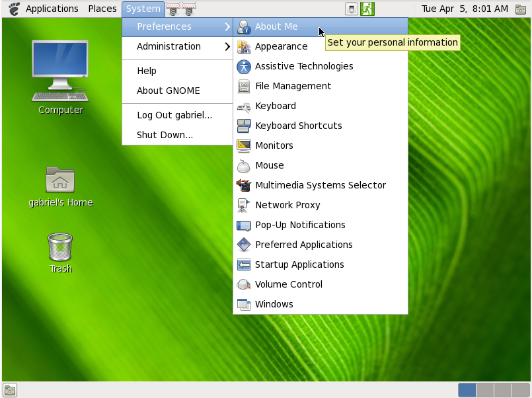Open Multimedia Systems Selector via its icon

[x=244, y=185]
